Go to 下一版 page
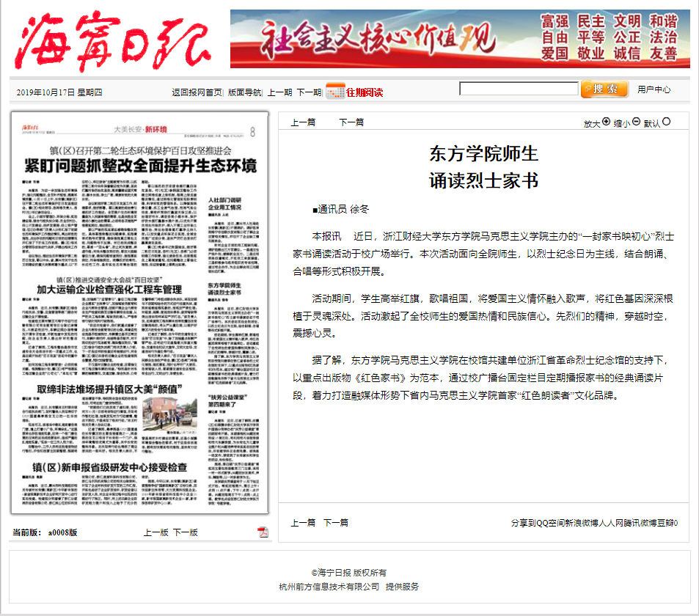 (x=185, y=532)
